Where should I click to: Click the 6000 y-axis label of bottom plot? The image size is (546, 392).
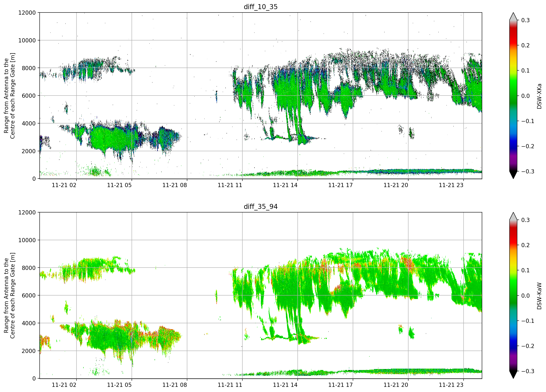tap(29, 295)
